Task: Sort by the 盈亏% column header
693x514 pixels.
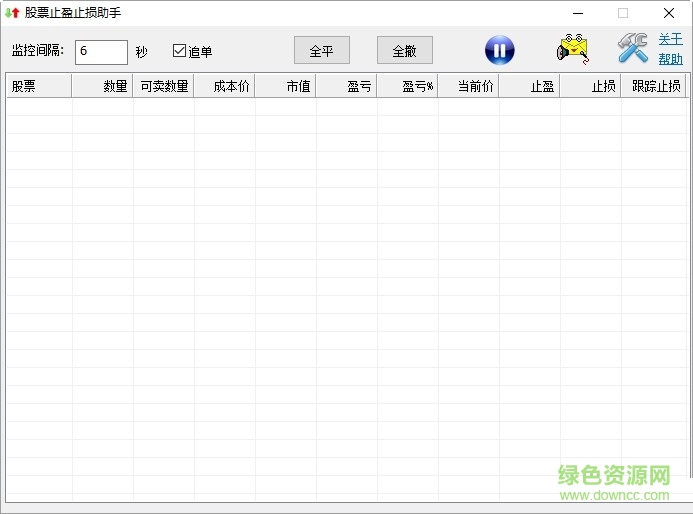Action: coord(407,86)
